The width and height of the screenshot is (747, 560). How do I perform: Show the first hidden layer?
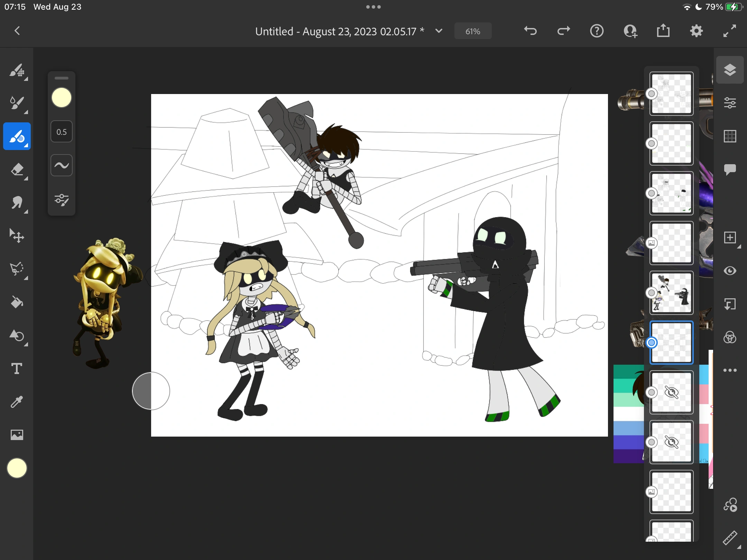(x=671, y=392)
